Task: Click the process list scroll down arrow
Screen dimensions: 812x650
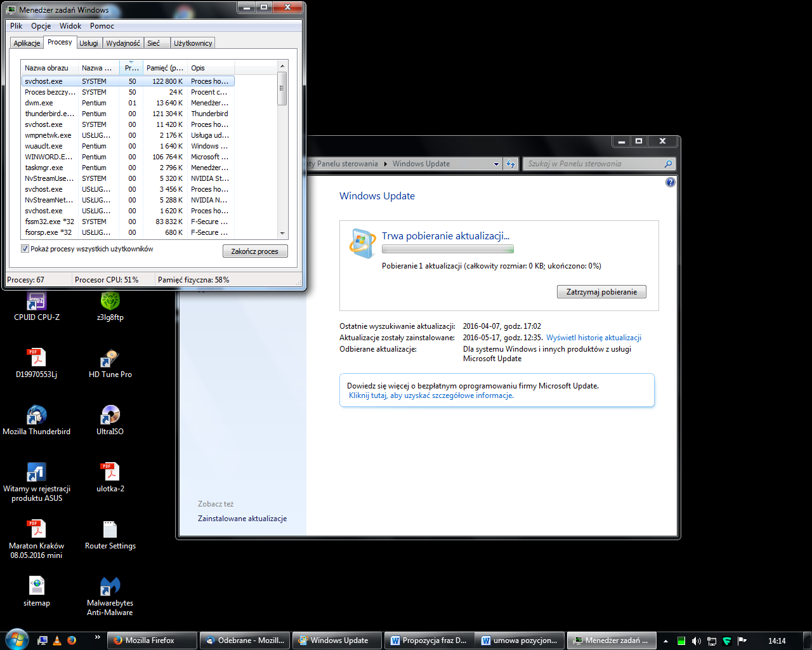Action: (x=283, y=233)
